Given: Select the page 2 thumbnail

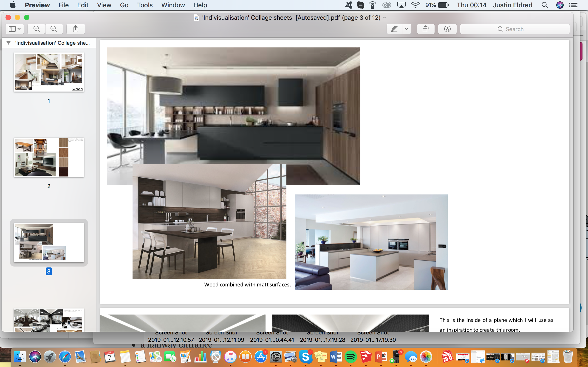Looking at the screenshot, I should tap(49, 157).
